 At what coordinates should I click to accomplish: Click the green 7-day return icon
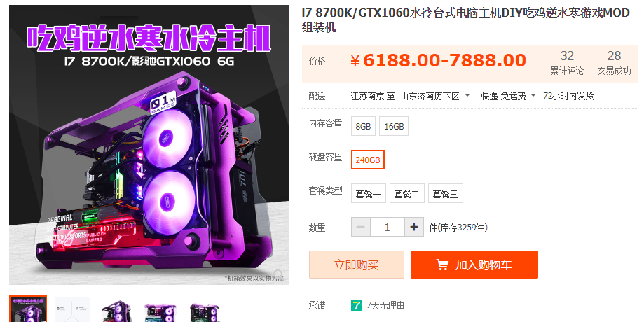click(357, 305)
